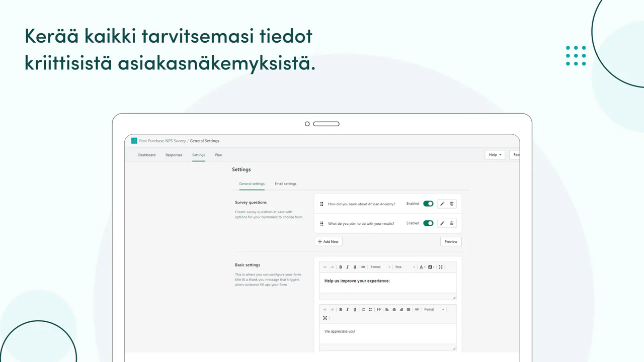
Task: Insert block quote in thank you editor
Action: (379, 310)
